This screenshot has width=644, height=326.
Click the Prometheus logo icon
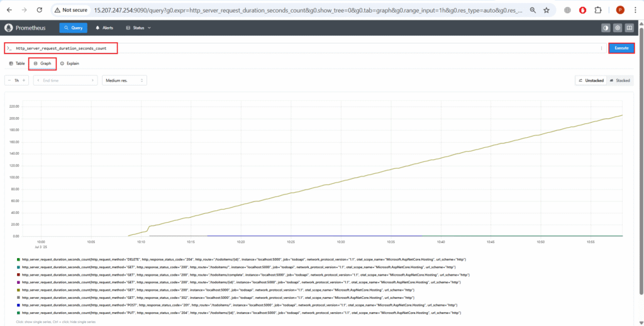[8, 28]
